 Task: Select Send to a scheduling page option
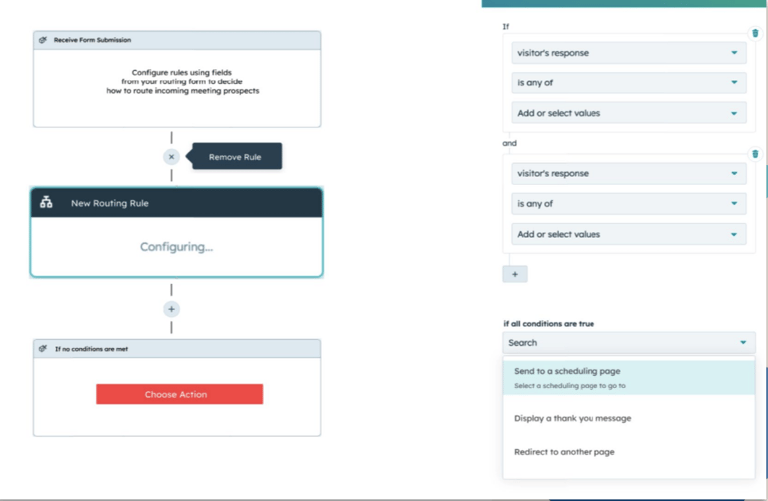pyautogui.click(x=629, y=378)
